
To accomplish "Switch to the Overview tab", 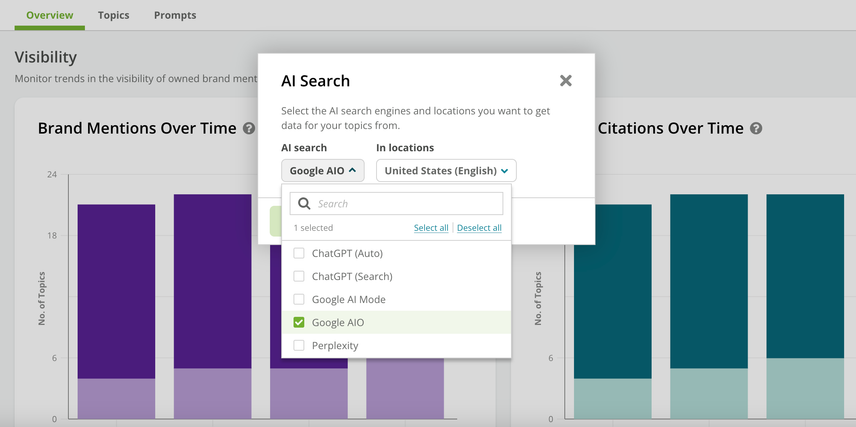I will click(50, 15).
